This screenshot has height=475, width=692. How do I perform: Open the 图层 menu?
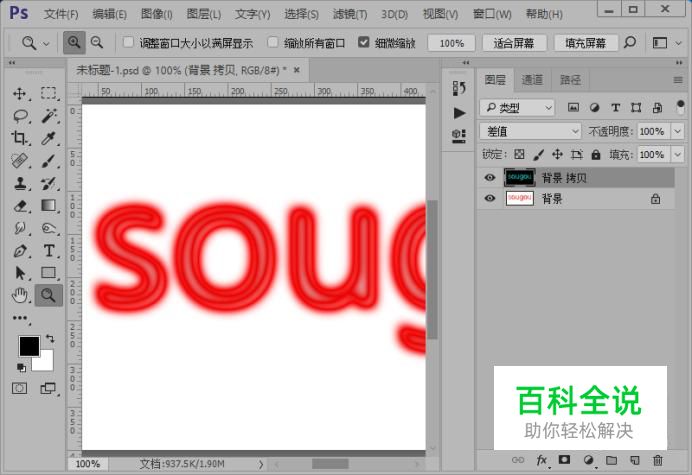[203, 14]
